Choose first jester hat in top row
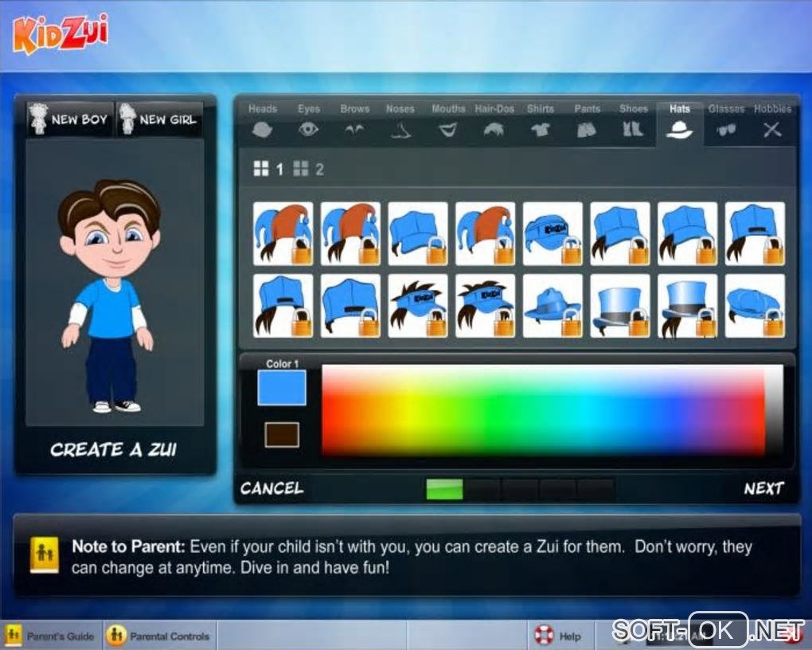Image resolution: width=812 pixels, height=650 pixels. pyautogui.click(x=283, y=233)
